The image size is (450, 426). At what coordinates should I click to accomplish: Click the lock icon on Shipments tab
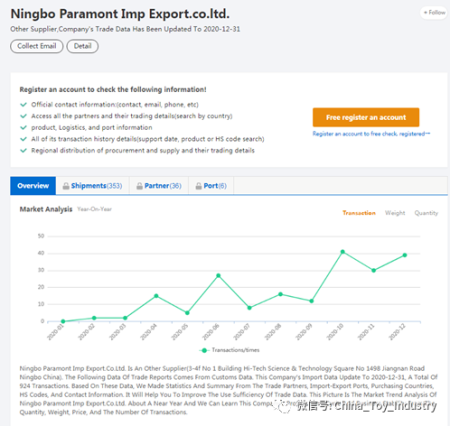click(x=66, y=186)
